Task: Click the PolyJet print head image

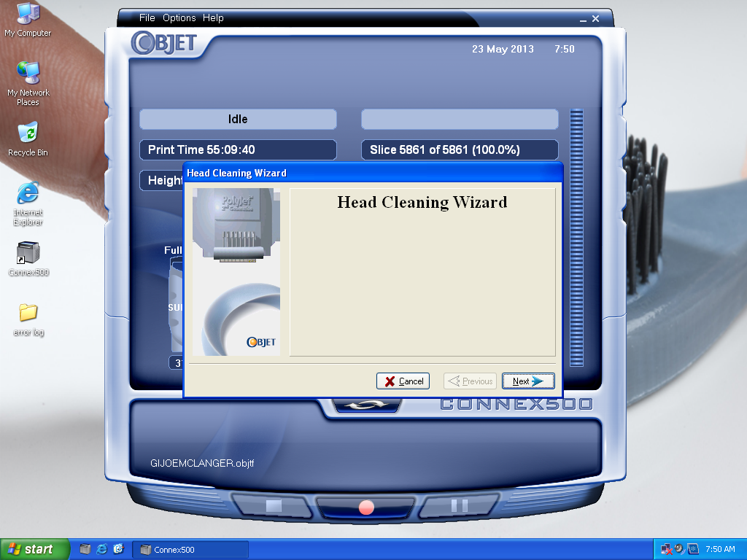Action: click(x=236, y=225)
